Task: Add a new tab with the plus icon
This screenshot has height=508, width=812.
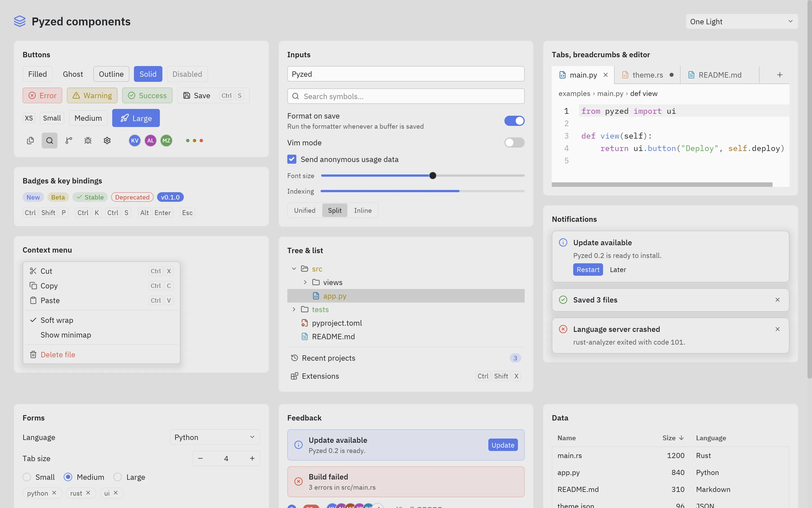Action: tap(780, 75)
